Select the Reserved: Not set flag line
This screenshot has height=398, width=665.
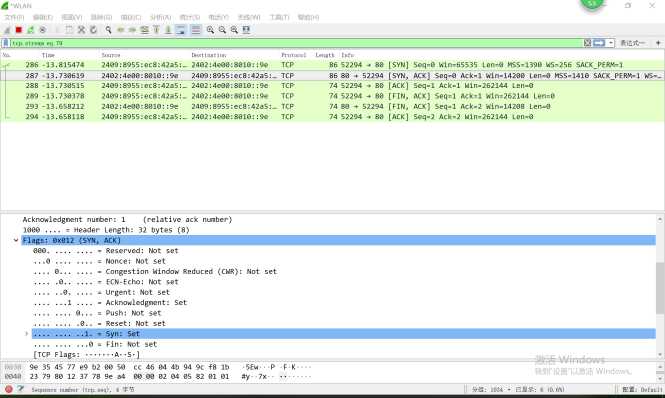pos(106,251)
